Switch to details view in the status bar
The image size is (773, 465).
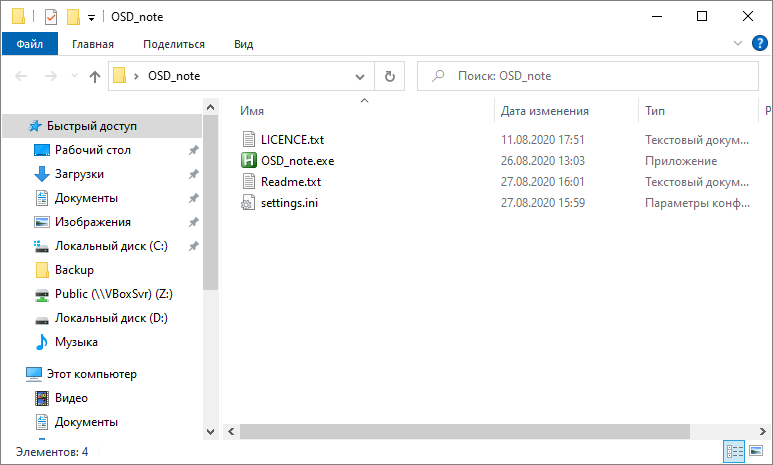(x=735, y=451)
